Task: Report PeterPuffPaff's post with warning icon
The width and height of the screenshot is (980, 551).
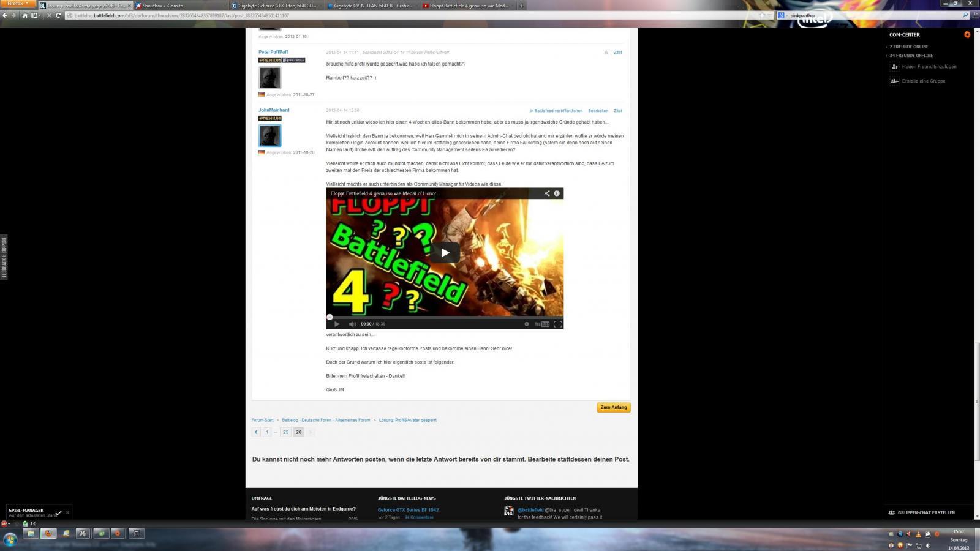Action: [x=606, y=52]
